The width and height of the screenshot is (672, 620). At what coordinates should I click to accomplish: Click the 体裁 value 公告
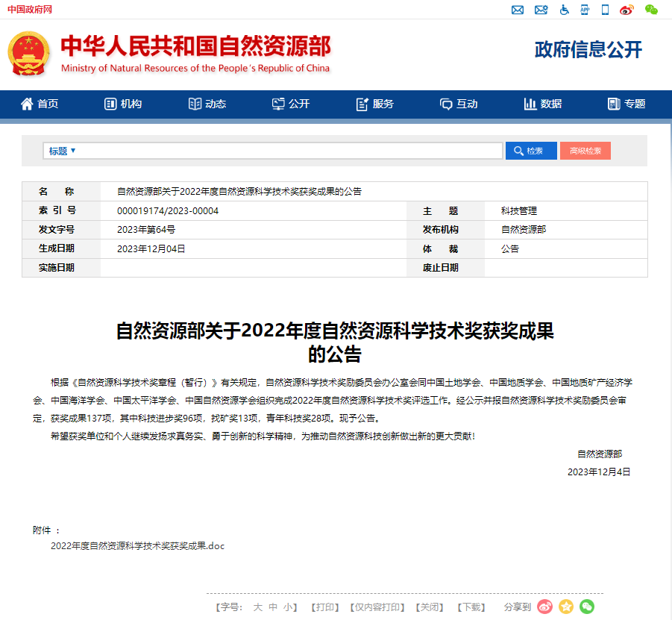click(x=510, y=248)
